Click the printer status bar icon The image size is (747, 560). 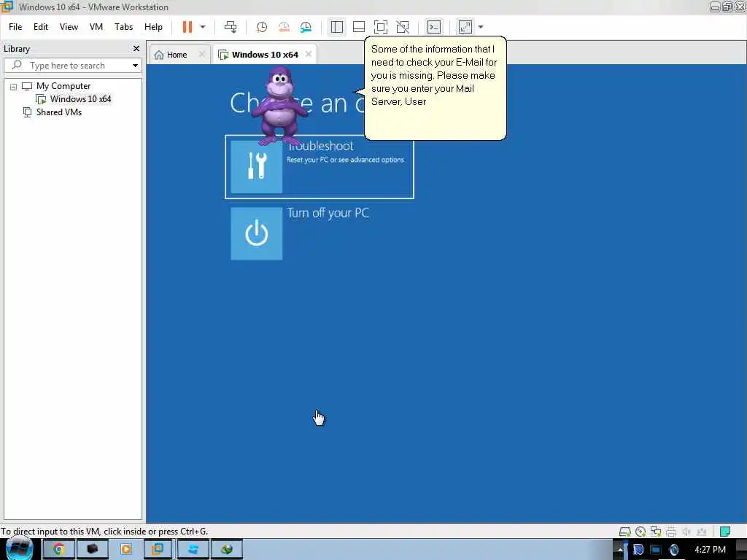pyautogui.click(x=671, y=532)
